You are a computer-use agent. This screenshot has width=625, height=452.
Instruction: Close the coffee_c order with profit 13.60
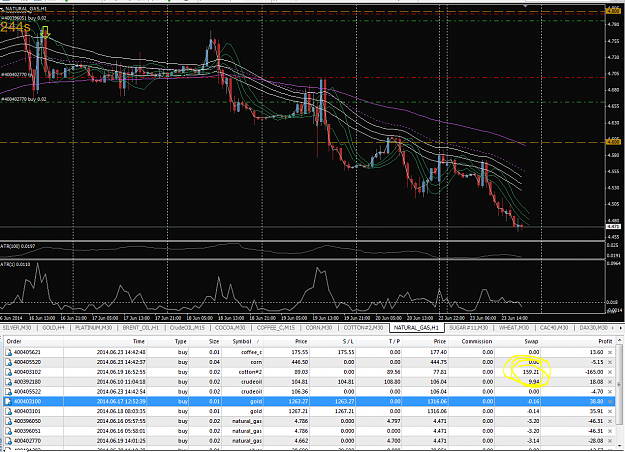point(610,352)
